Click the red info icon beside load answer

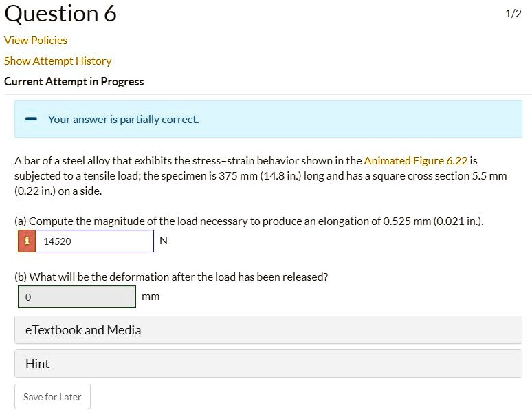coord(27,241)
